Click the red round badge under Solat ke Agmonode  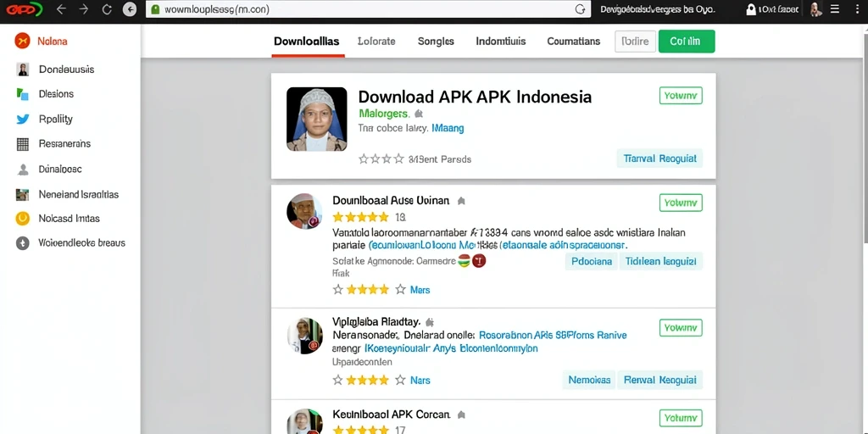[x=479, y=261]
